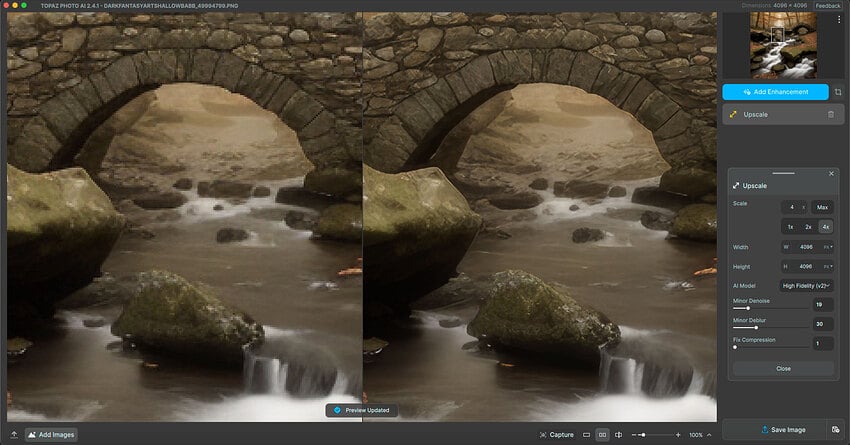Click the Minor Denoise slider
This screenshot has height=445, width=850.
click(770, 308)
